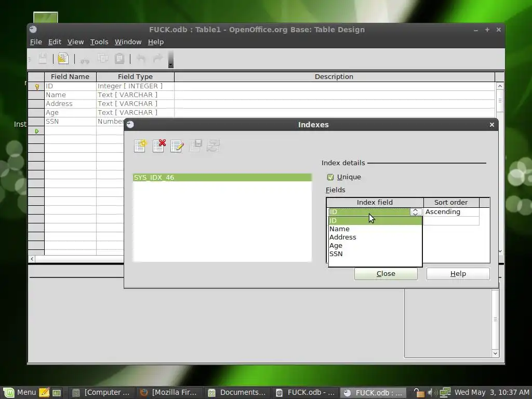The height and width of the screenshot is (399, 532).
Task: Click the SSN field name cell
Action: point(70,122)
